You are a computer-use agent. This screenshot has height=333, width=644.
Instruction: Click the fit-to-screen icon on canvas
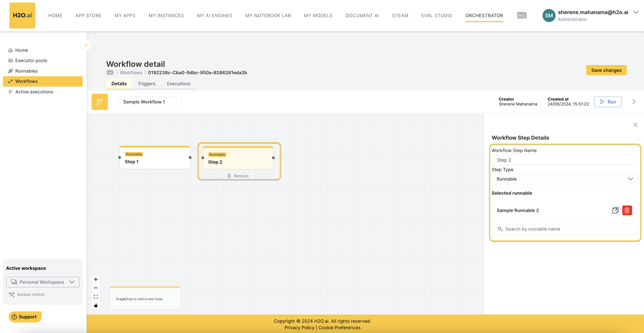96,297
